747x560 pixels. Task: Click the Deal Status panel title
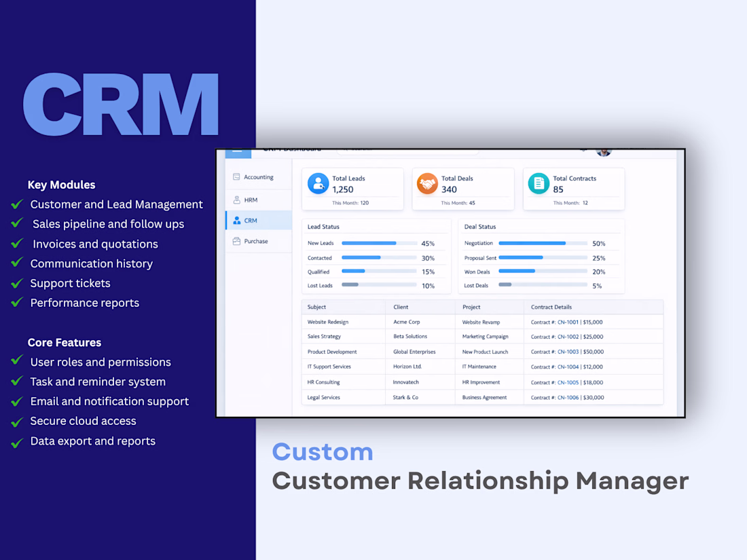pyautogui.click(x=479, y=227)
